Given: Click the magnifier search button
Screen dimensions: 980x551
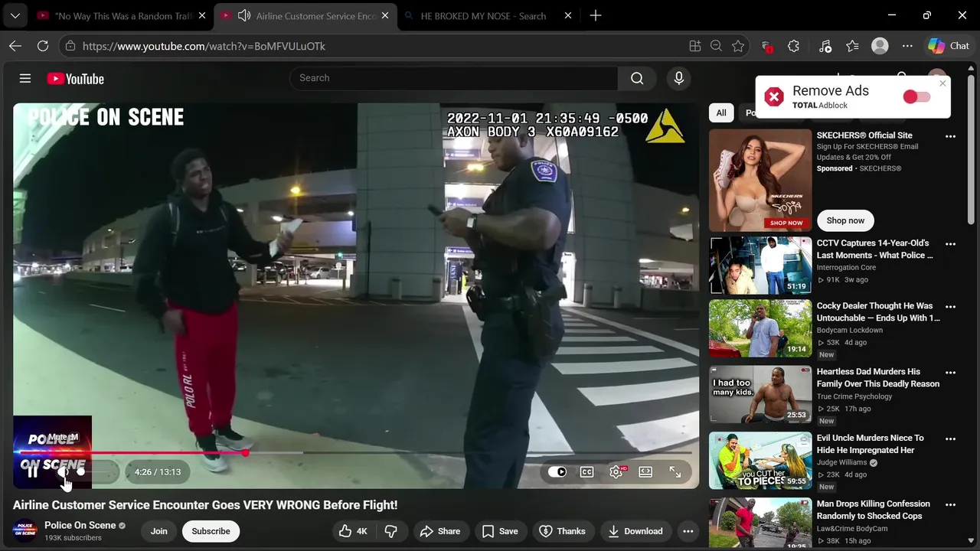Looking at the screenshot, I should click(637, 78).
